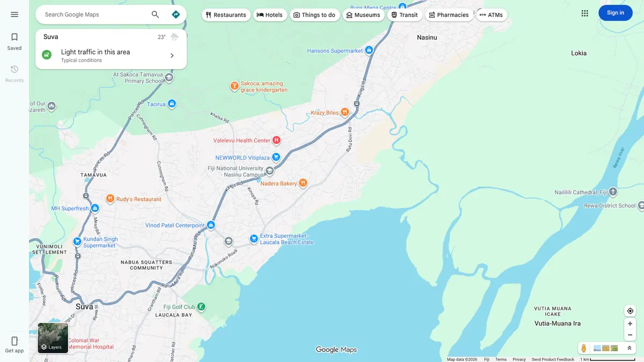Click NEWWORLD Vitiplaza shopping pin
The width and height of the screenshot is (644, 362).
[275, 157]
